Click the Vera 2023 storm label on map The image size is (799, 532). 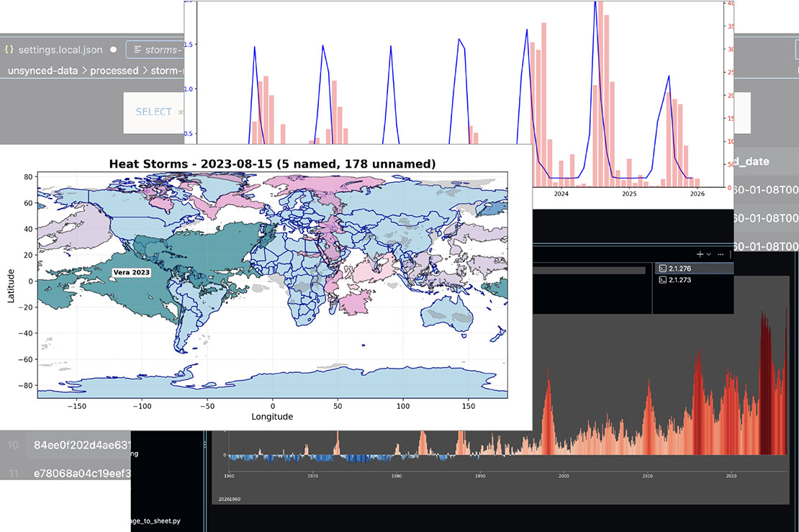click(x=132, y=272)
